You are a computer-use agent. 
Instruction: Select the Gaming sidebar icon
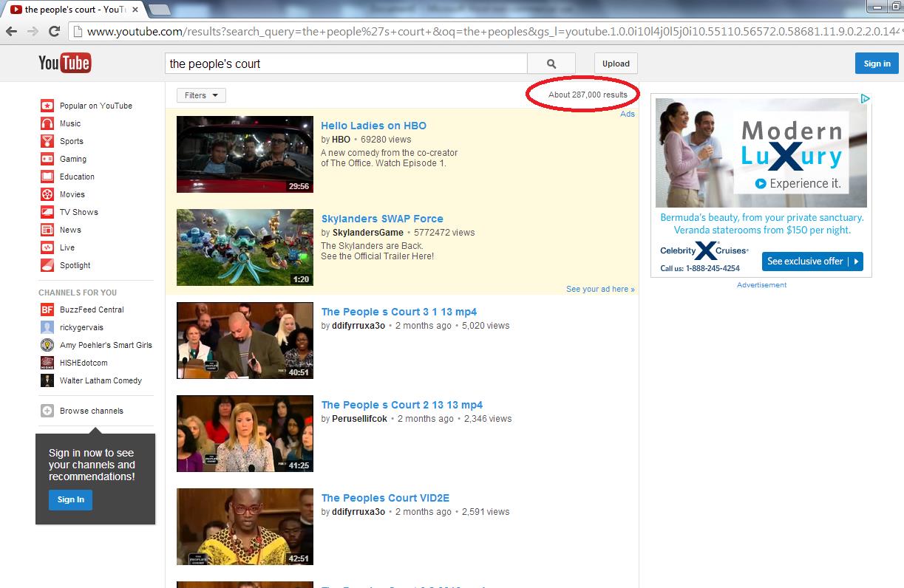[x=47, y=159]
